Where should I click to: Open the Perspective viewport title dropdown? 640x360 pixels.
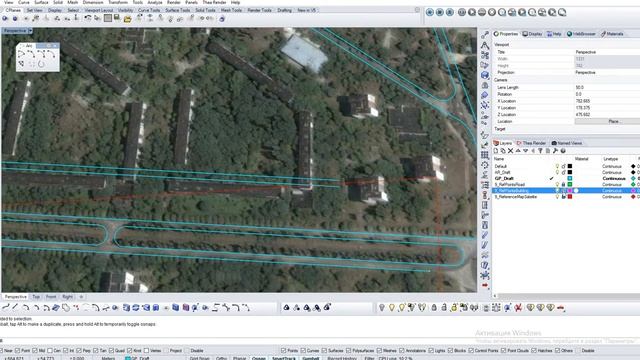30,31
